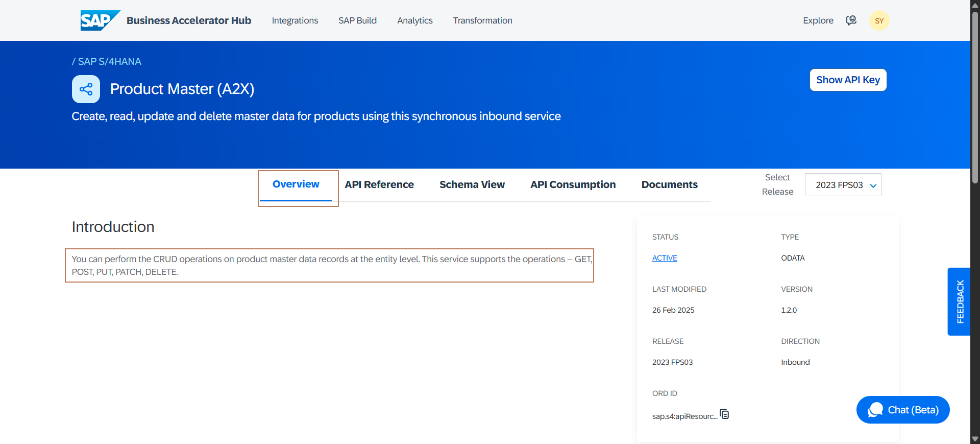Viewport: 980px width, 444px height.
Task: Go to Business Accelerator Hub home title
Action: [x=189, y=20]
